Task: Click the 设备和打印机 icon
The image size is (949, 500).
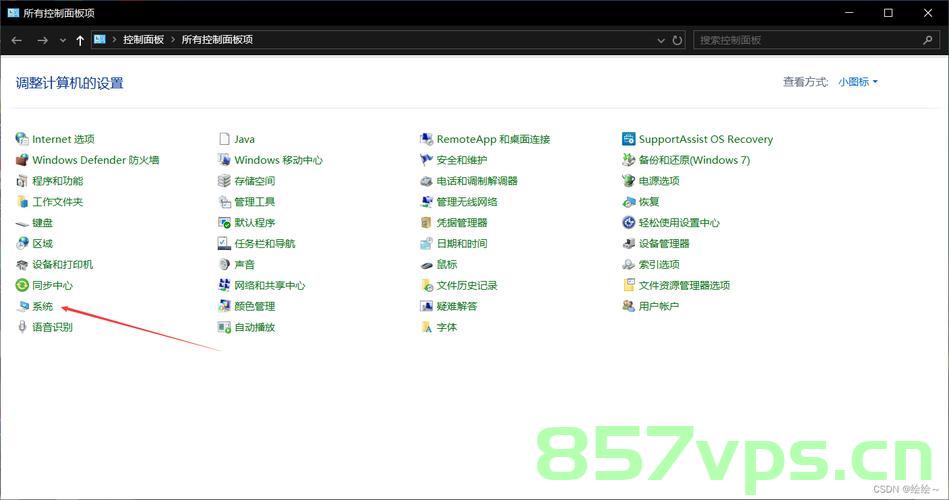Action: (22, 265)
